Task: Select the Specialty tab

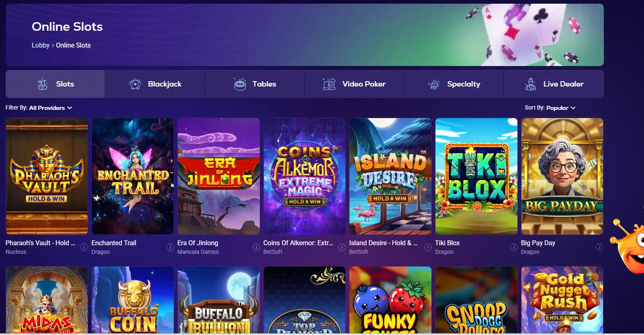Action: coord(454,84)
